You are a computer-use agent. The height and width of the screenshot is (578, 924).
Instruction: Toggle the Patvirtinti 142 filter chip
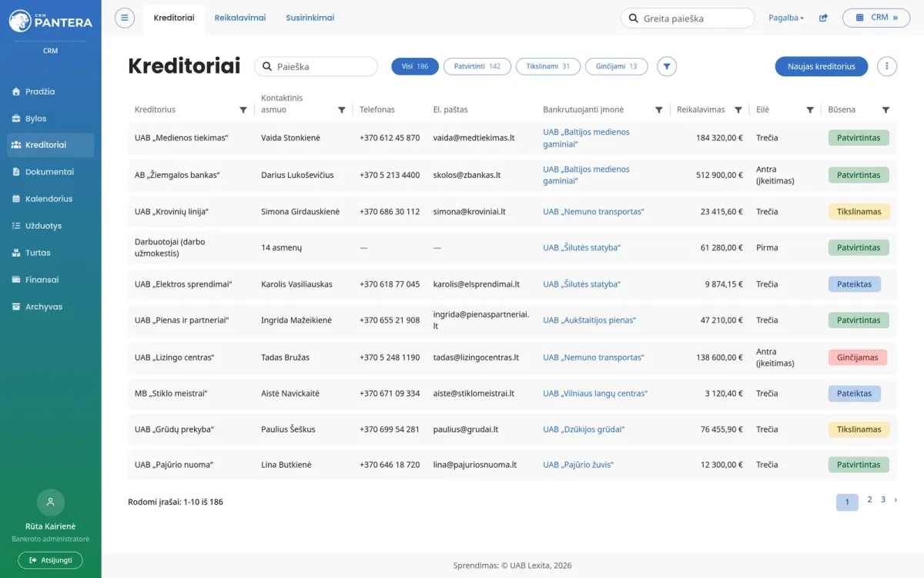pos(477,66)
